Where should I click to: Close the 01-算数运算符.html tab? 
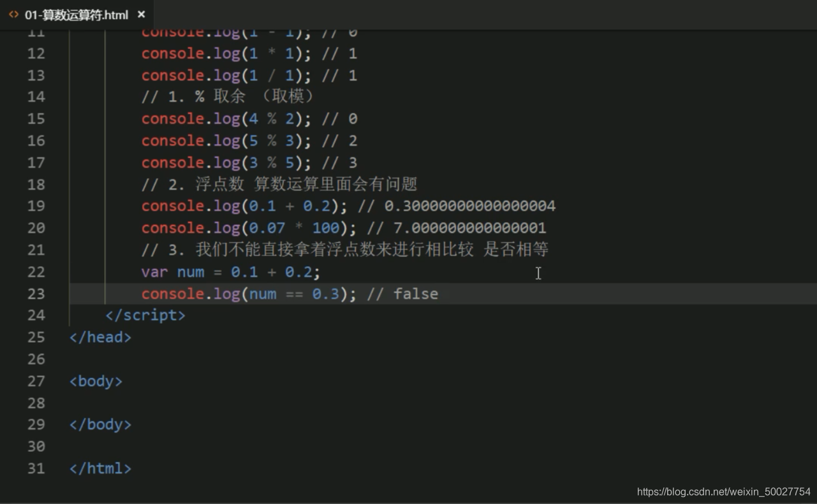141,14
